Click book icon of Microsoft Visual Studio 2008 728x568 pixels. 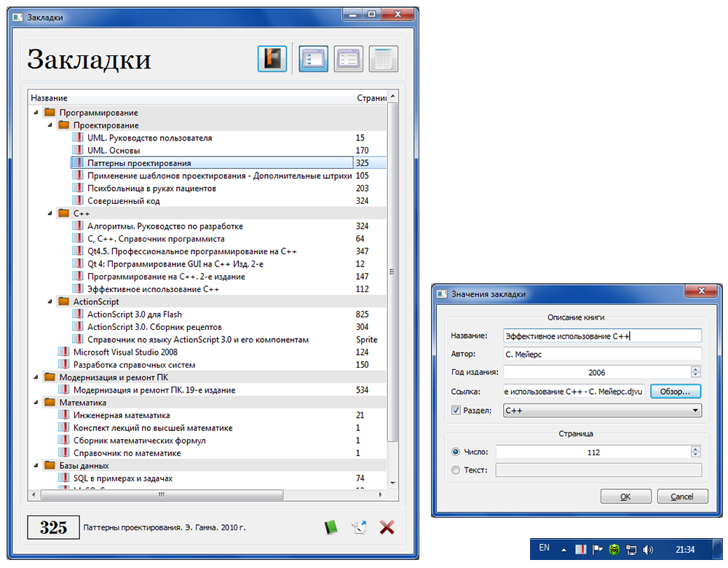pos(63,352)
